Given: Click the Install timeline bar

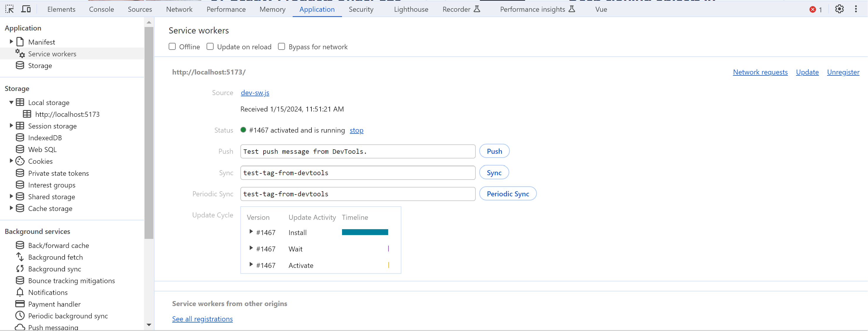Looking at the screenshot, I should [365, 232].
